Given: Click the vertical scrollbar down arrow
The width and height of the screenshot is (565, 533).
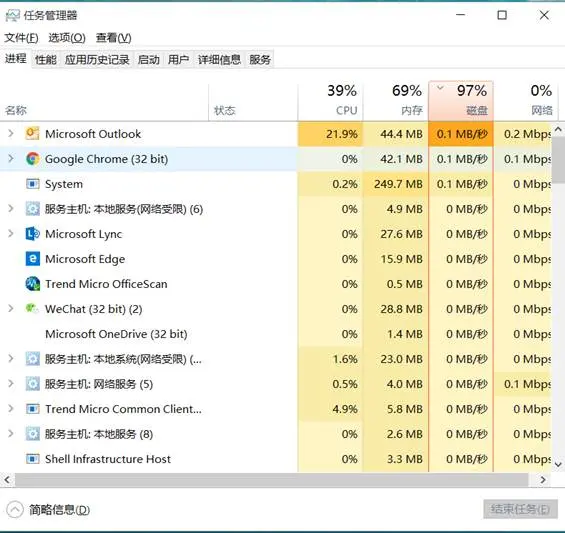Looking at the screenshot, I should [x=558, y=465].
